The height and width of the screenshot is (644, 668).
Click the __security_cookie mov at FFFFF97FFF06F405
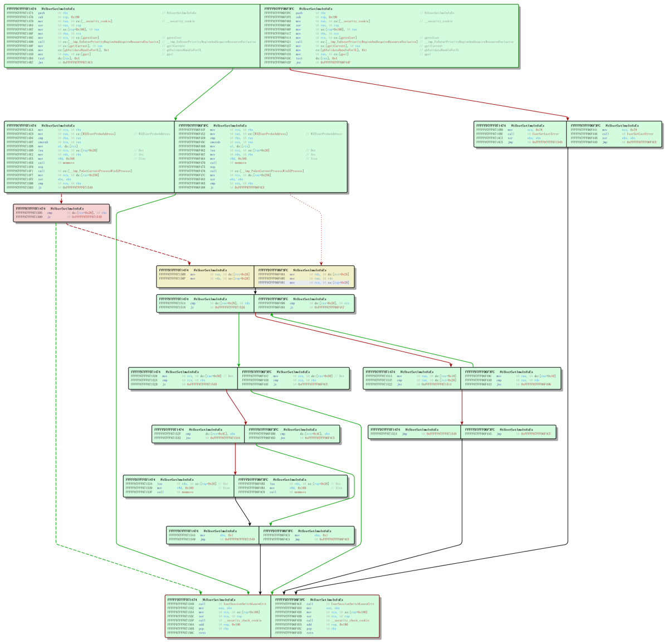pyautogui.click(x=318, y=21)
